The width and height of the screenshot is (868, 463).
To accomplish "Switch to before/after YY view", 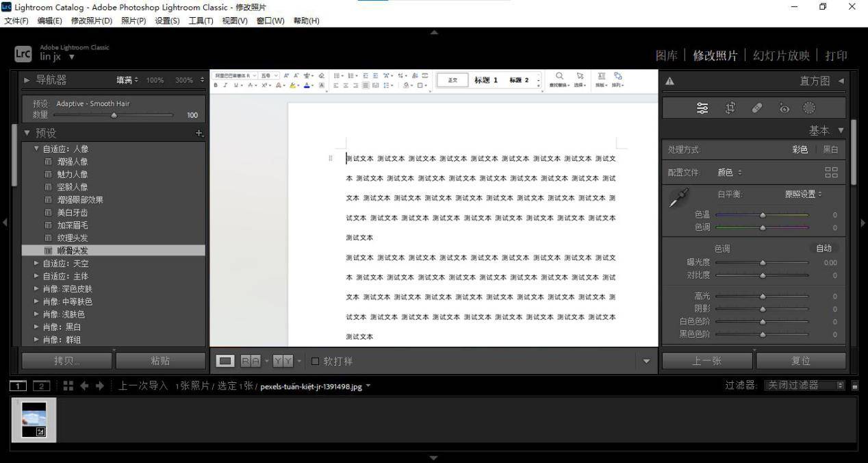I will (x=283, y=361).
